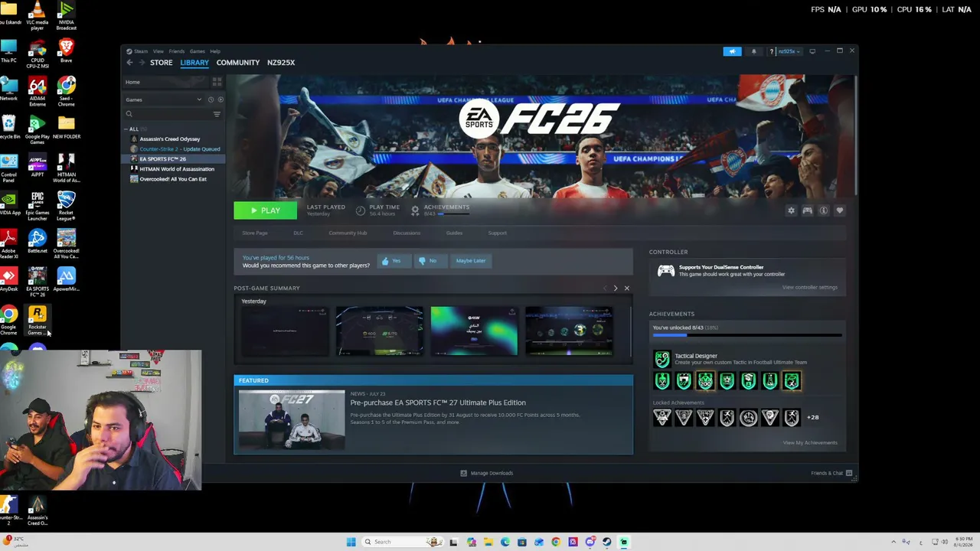The image size is (980, 551).
Task: Open the Steam menu in the title bar
Action: click(141, 51)
